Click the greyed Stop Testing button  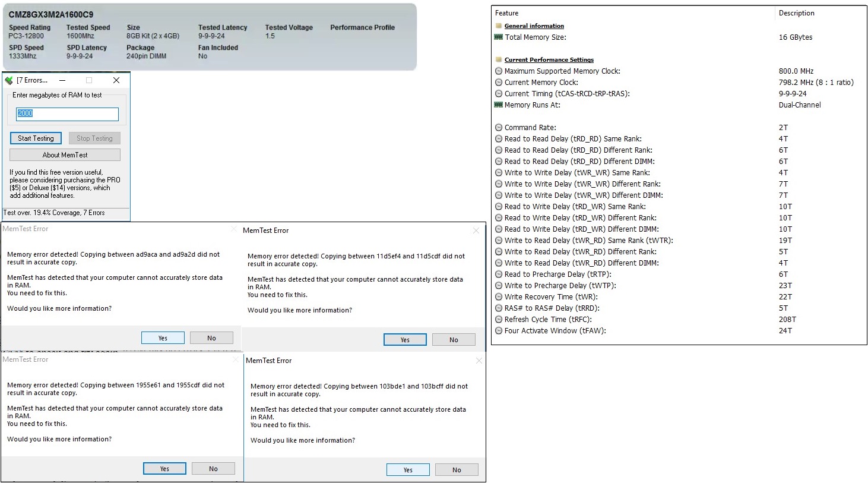(94, 138)
